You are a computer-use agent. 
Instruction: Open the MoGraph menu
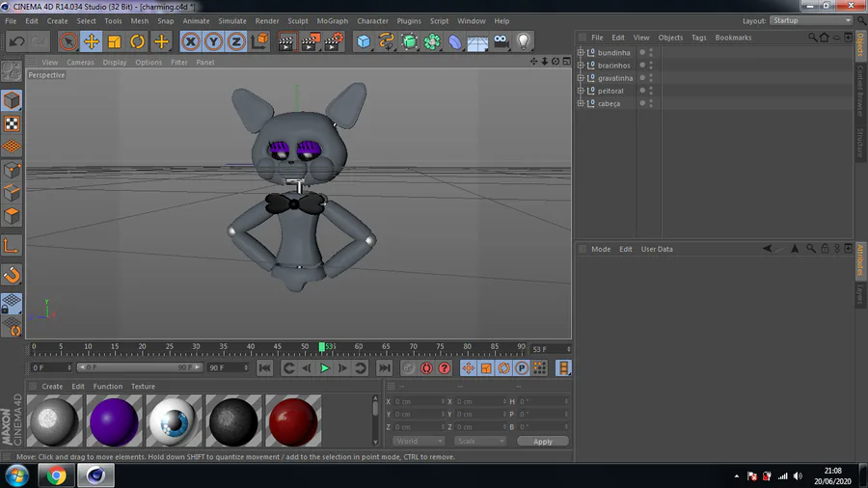332,21
